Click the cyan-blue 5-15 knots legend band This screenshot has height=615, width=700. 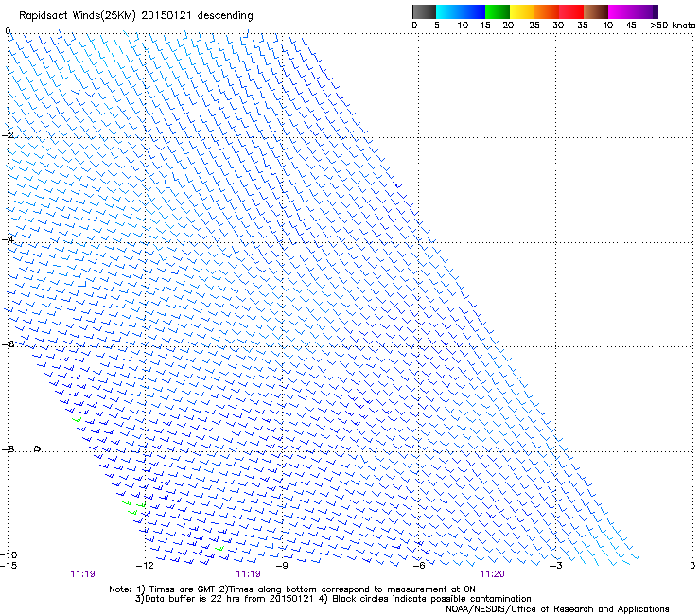coord(461,11)
